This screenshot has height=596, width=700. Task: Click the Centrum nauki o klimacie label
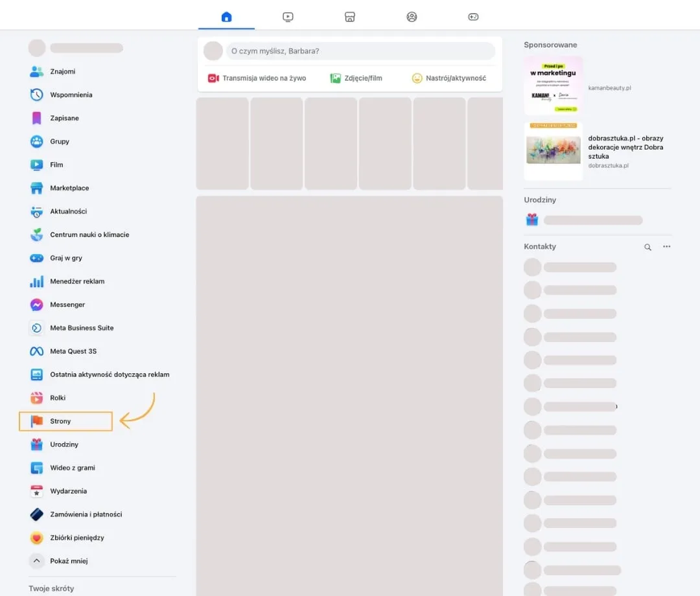tap(89, 235)
